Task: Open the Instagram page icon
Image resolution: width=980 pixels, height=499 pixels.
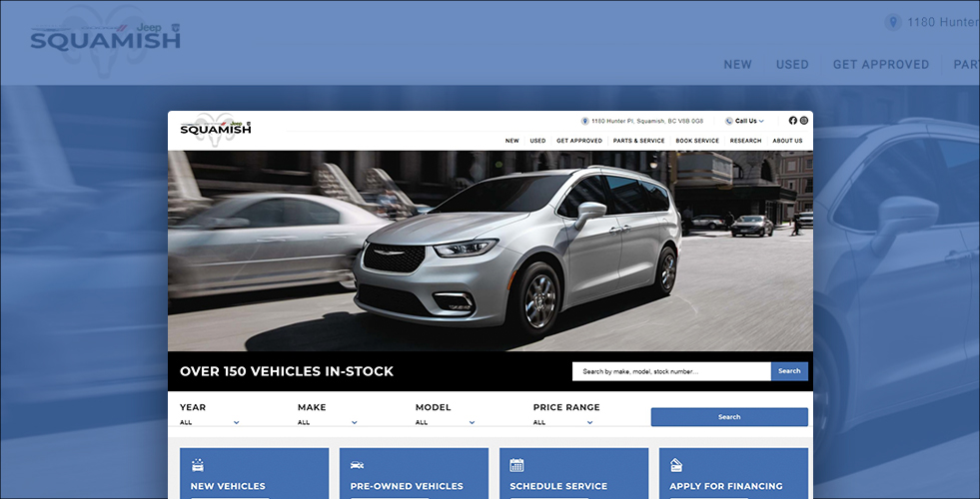Action: click(x=803, y=121)
